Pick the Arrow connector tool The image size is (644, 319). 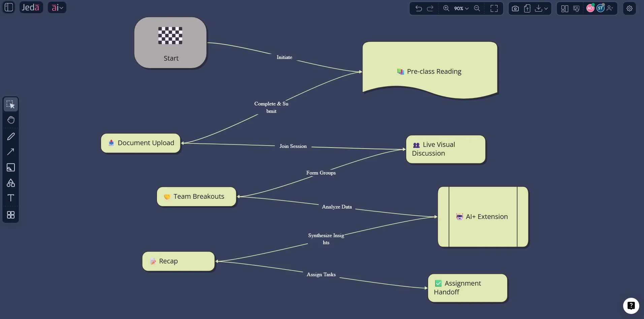[11, 152]
